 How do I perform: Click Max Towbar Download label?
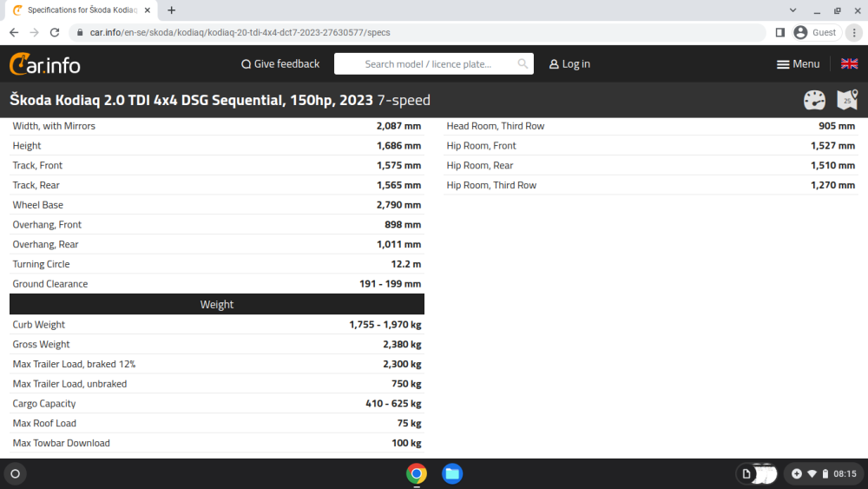(x=62, y=443)
